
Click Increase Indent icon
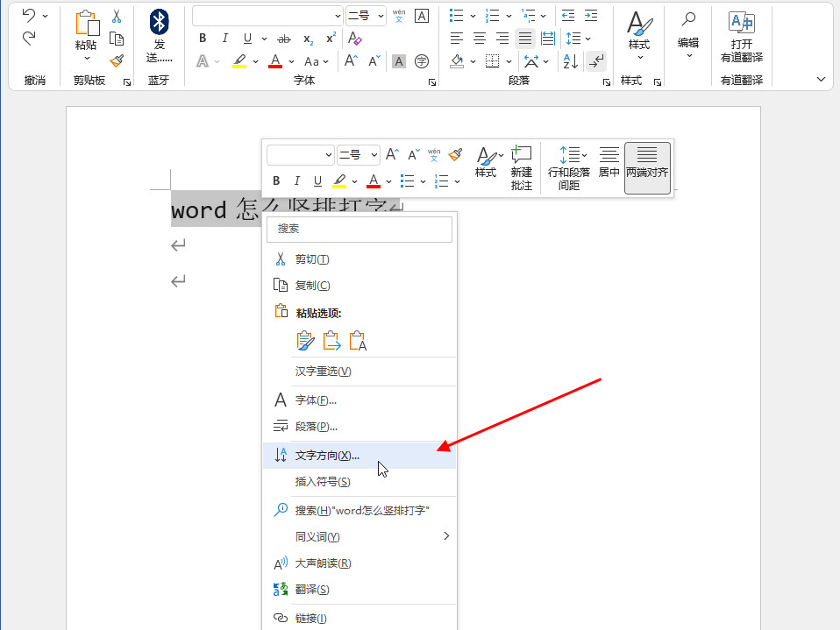(x=591, y=16)
